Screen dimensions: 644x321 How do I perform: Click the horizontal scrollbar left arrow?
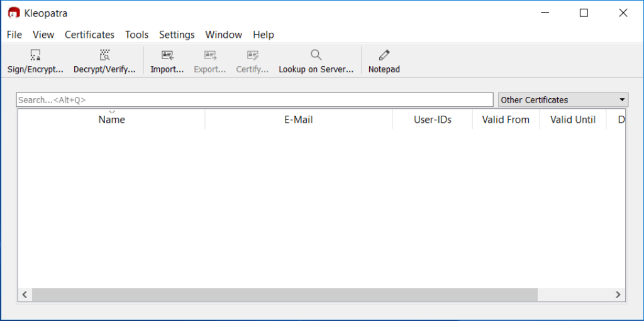pos(25,295)
